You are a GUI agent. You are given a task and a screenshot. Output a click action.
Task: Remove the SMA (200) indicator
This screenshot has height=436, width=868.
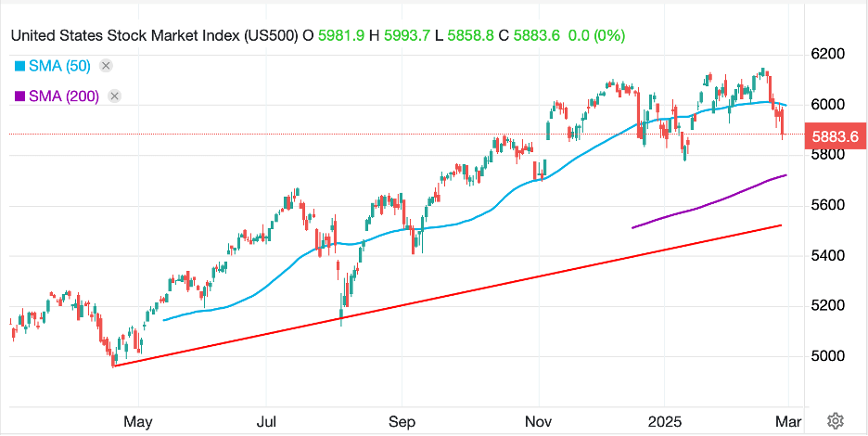[x=114, y=96]
